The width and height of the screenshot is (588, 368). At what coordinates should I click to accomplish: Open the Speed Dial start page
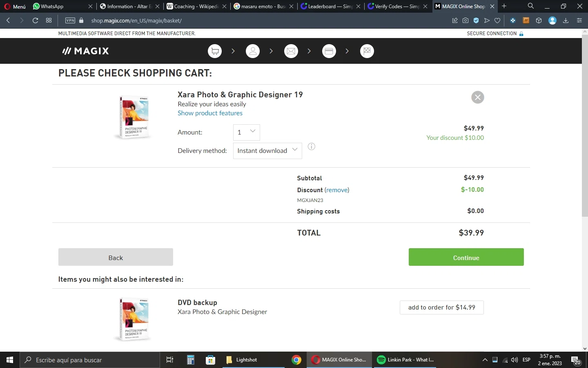[49, 20]
